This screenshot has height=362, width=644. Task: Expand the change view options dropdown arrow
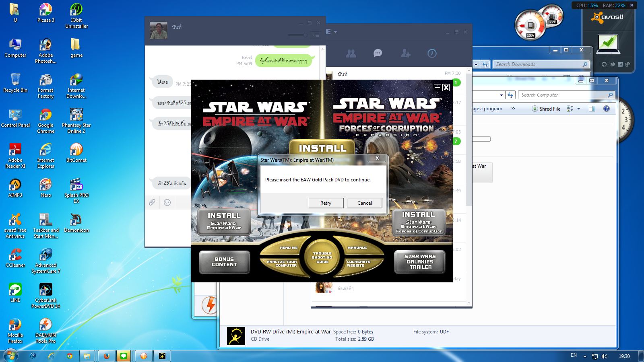click(579, 109)
